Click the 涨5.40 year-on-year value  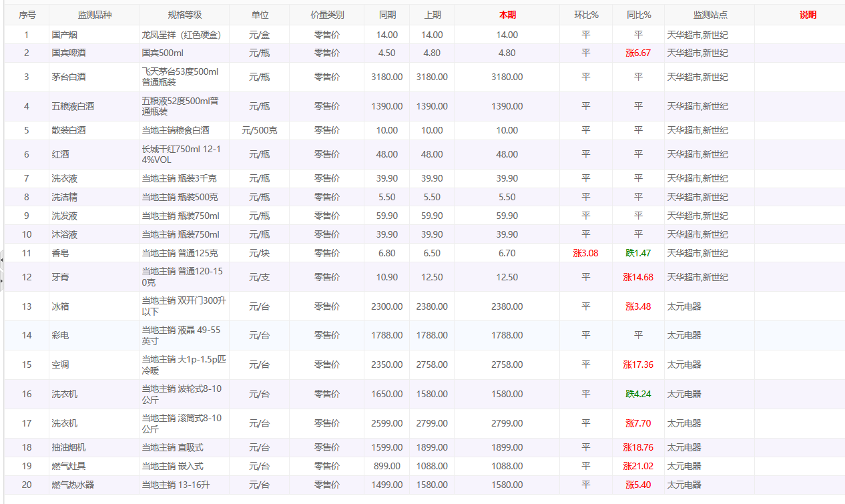point(638,485)
